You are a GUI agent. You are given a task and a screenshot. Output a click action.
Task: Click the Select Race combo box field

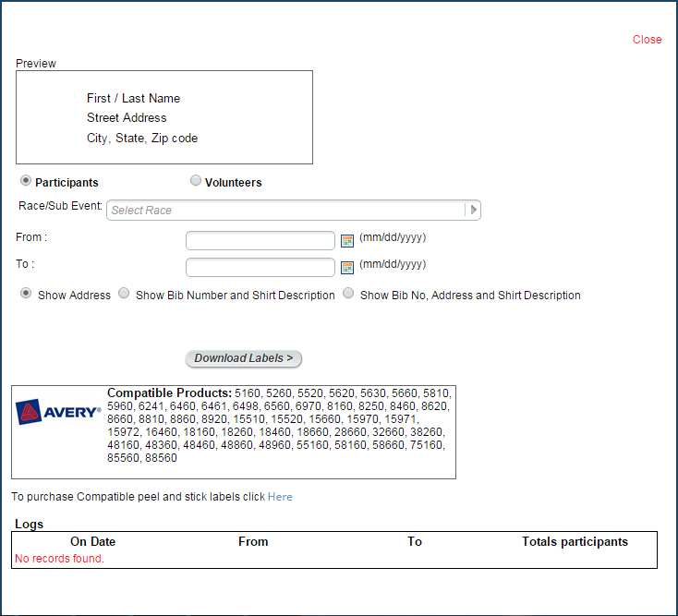[x=286, y=211]
